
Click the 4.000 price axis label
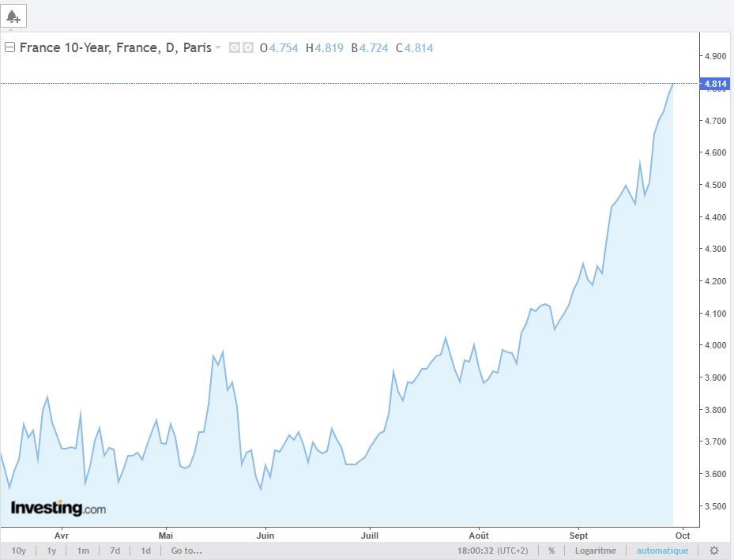pyautogui.click(x=716, y=345)
